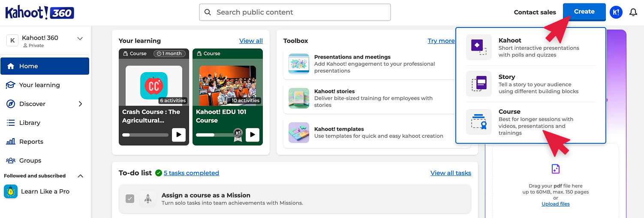Click the Crash Course progress bar
Image resolution: width=644 pixels, height=218 pixels.
coord(145,135)
